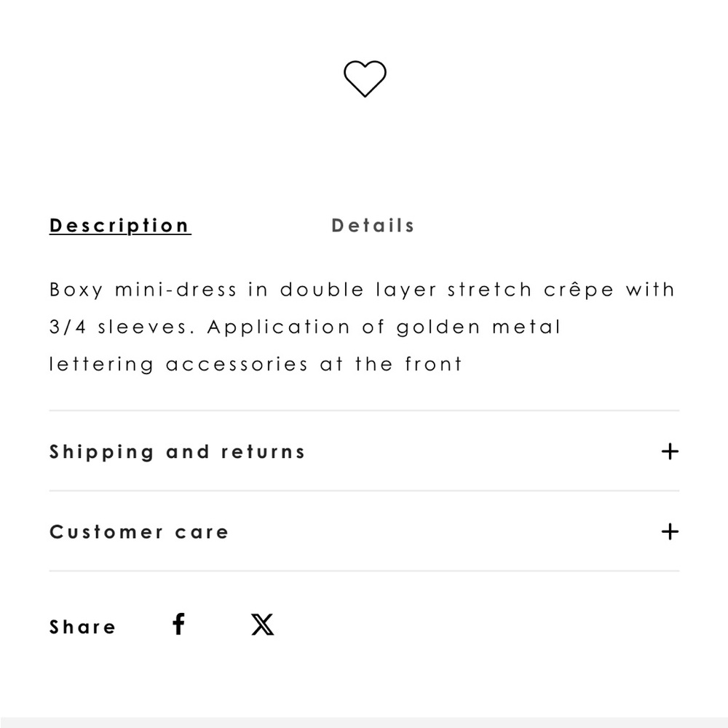Show details by clicking Details heading
Image resolution: width=728 pixels, height=728 pixels.
(x=373, y=226)
